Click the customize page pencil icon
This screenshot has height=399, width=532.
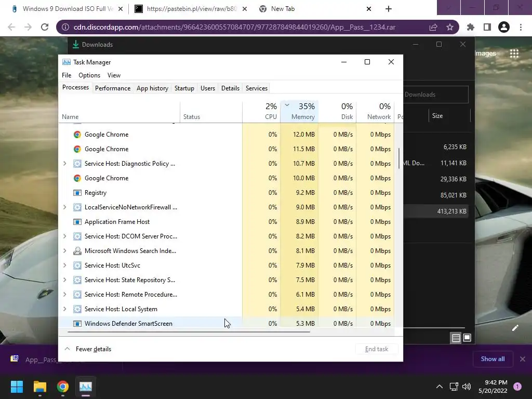tap(515, 328)
